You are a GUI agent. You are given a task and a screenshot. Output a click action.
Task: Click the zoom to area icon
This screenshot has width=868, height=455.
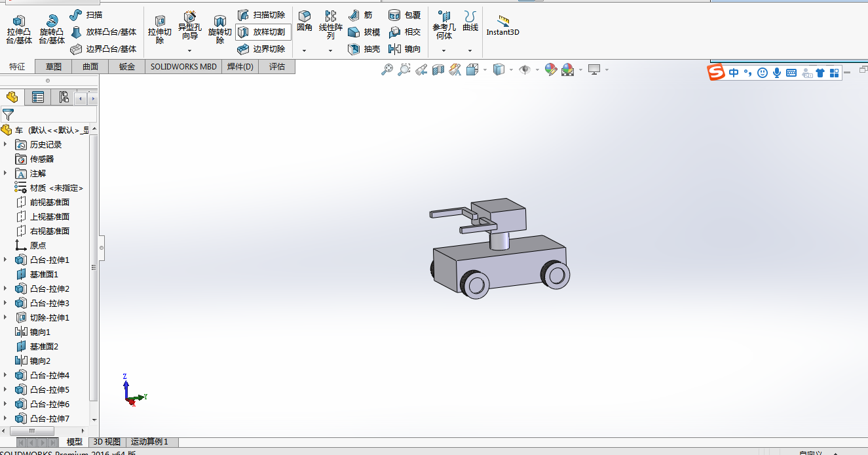tap(404, 69)
